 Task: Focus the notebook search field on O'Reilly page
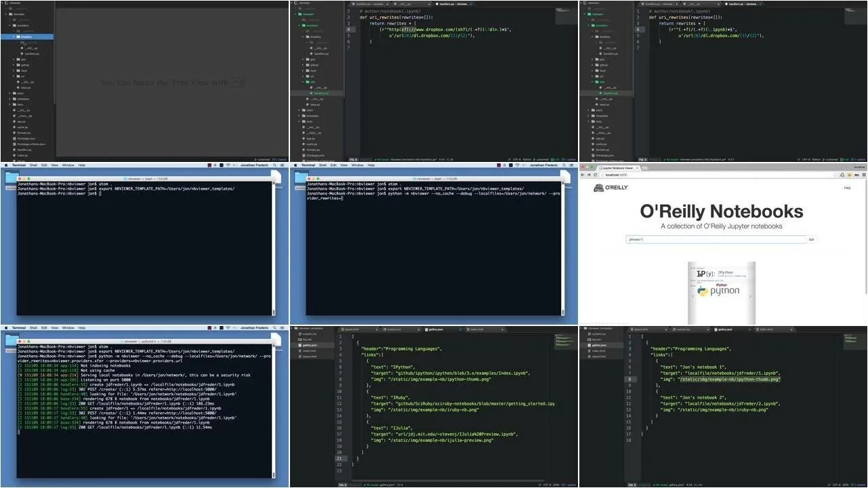tap(716, 239)
